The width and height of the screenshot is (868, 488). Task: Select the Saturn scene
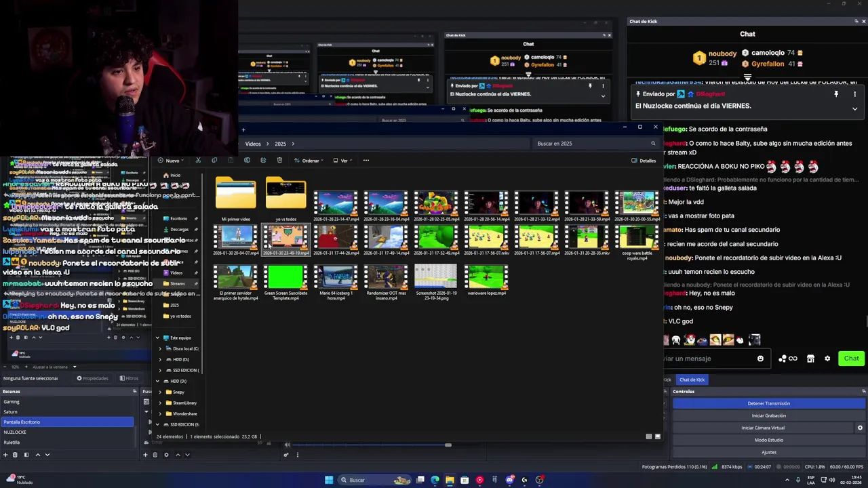pyautogui.click(x=68, y=411)
